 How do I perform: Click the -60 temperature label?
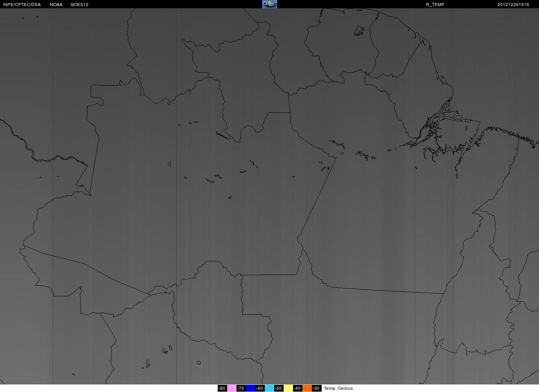pos(260,388)
